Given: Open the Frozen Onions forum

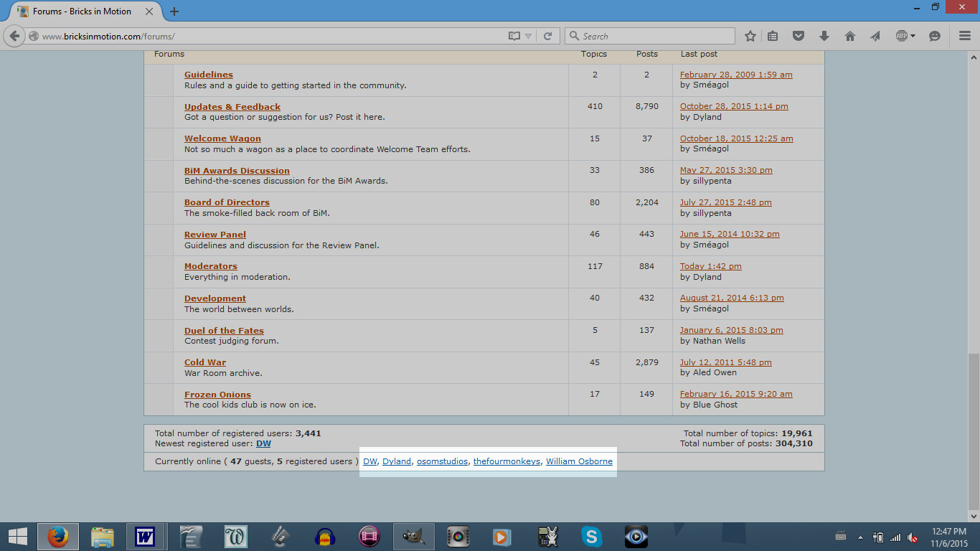Looking at the screenshot, I should (x=217, y=395).
